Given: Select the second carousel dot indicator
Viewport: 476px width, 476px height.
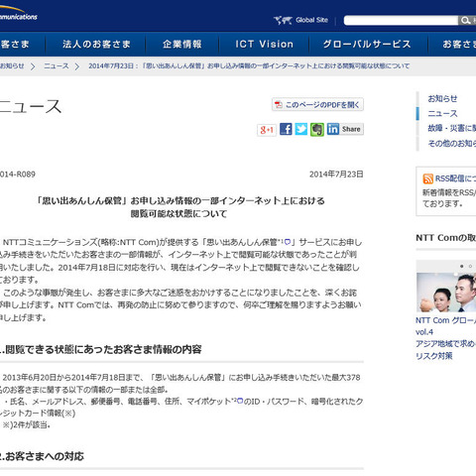Looking at the screenshot, I should point(470,266).
